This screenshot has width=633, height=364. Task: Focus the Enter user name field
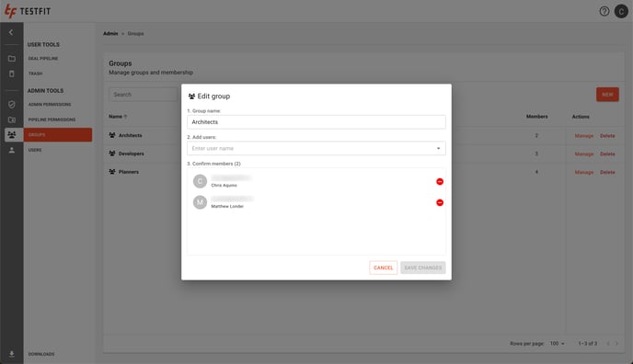click(316, 148)
